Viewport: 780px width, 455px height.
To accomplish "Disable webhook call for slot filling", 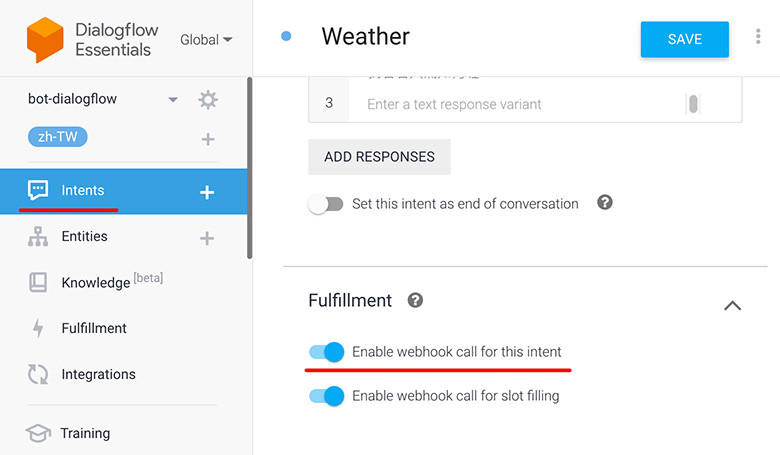I will (327, 396).
